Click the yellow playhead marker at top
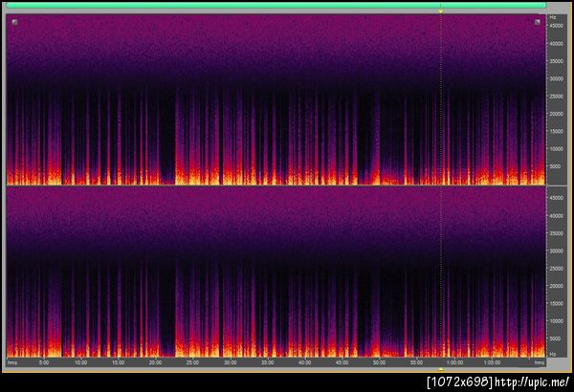The width and height of the screenshot is (574, 392). pyautogui.click(x=441, y=11)
